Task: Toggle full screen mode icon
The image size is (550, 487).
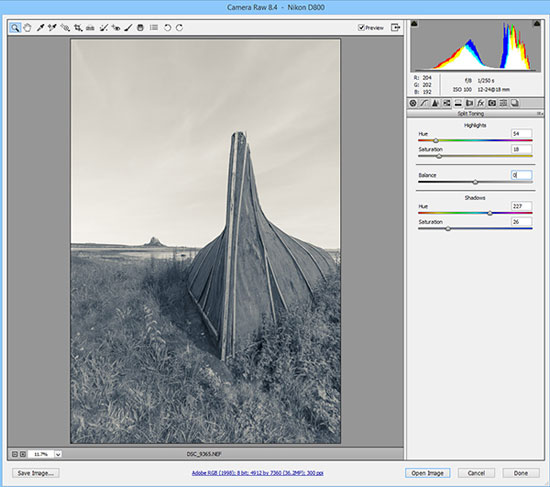Action: 395,27
